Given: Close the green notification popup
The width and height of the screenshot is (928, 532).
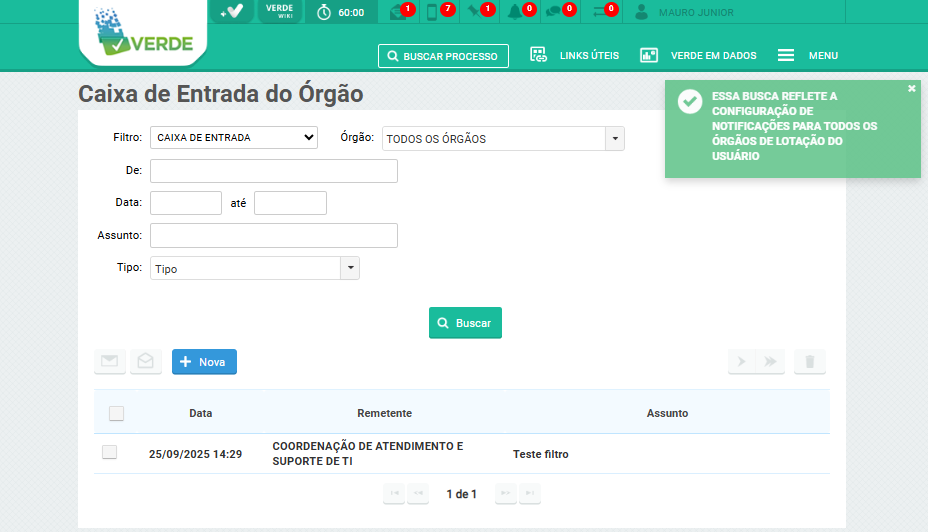Looking at the screenshot, I should 911,89.
